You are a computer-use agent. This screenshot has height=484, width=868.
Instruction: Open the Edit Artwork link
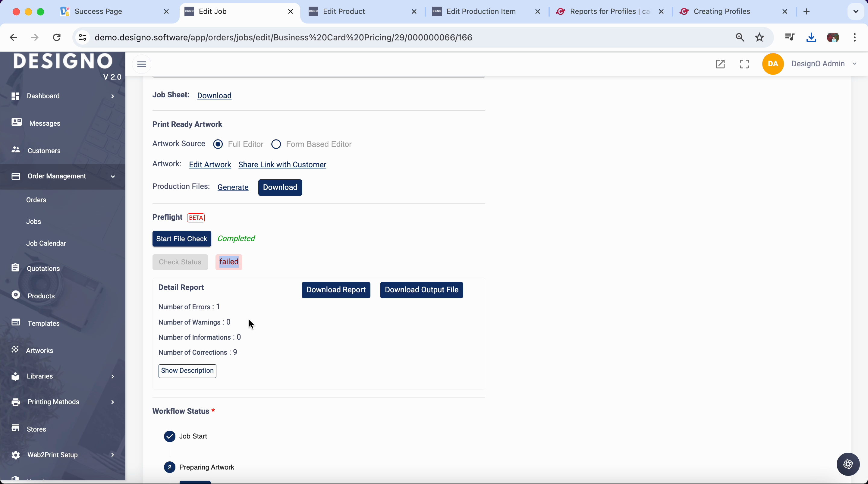pos(210,165)
